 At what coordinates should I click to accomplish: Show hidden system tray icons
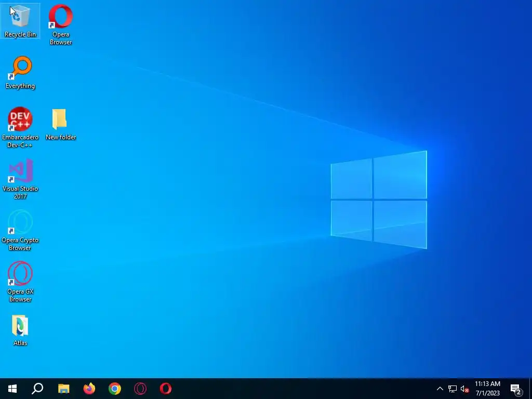click(440, 389)
